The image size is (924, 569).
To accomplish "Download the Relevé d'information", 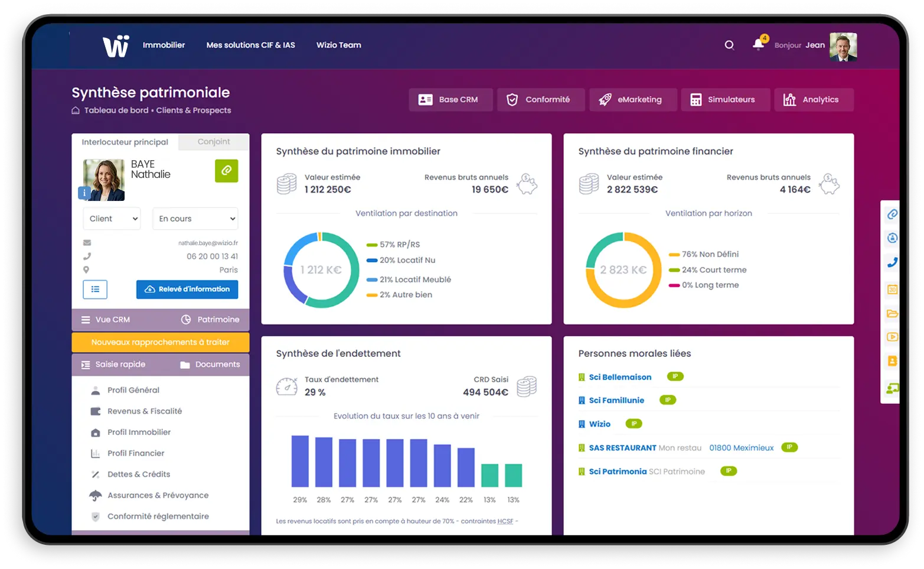I will coord(187,290).
